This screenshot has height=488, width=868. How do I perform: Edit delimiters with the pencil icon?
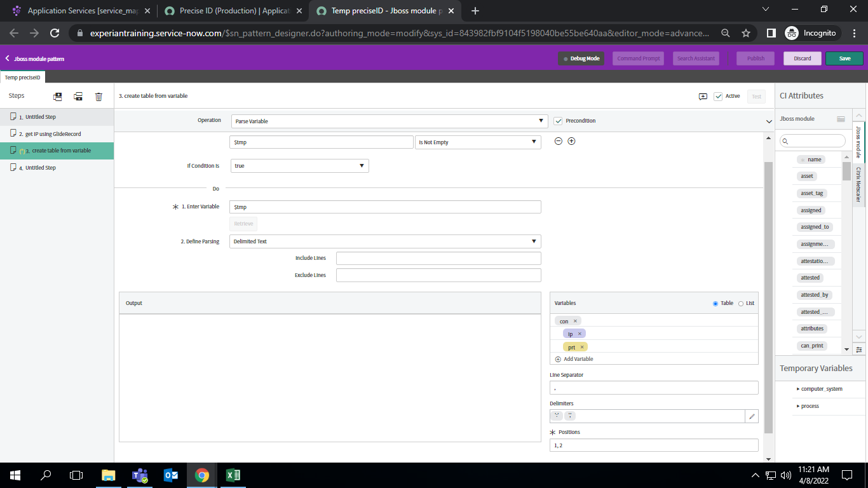[752, 416]
